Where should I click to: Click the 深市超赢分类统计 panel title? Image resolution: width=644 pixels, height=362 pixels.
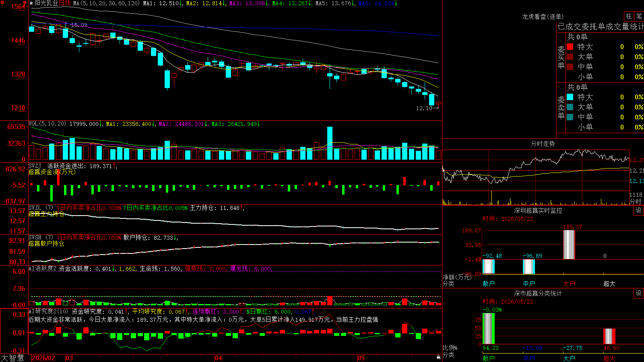pyautogui.click(x=538, y=293)
